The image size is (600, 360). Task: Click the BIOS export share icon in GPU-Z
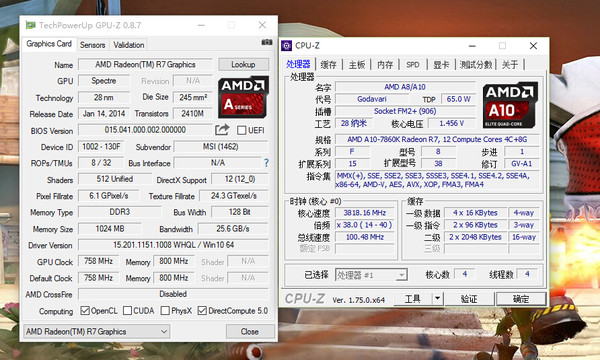click(x=222, y=130)
